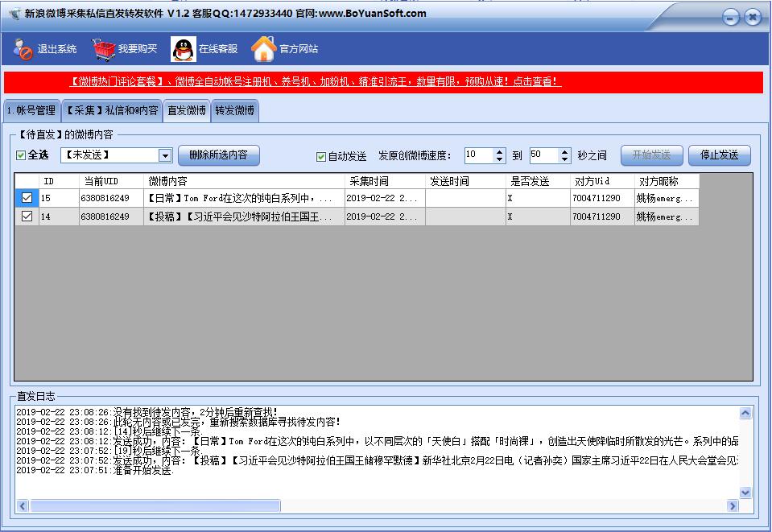Click the 对方Uid cell in row 15
Image resolution: width=772 pixels, height=532 pixels.
(602, 198)
